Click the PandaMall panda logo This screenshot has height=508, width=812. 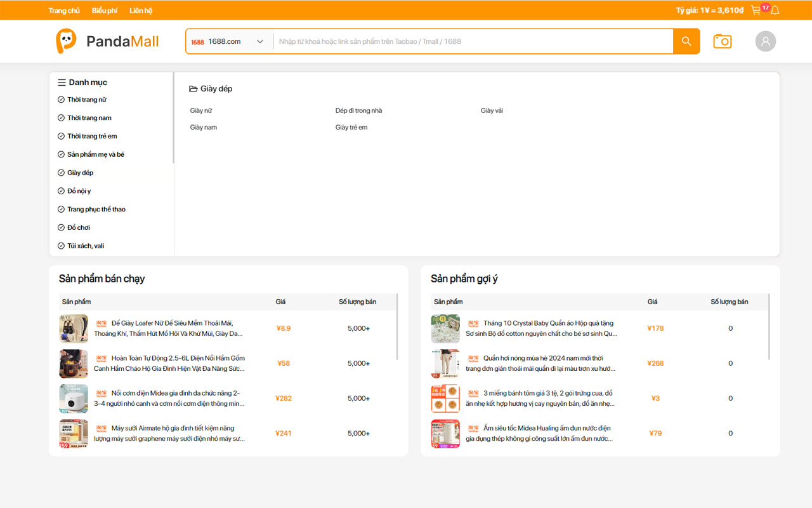point(66,41)
